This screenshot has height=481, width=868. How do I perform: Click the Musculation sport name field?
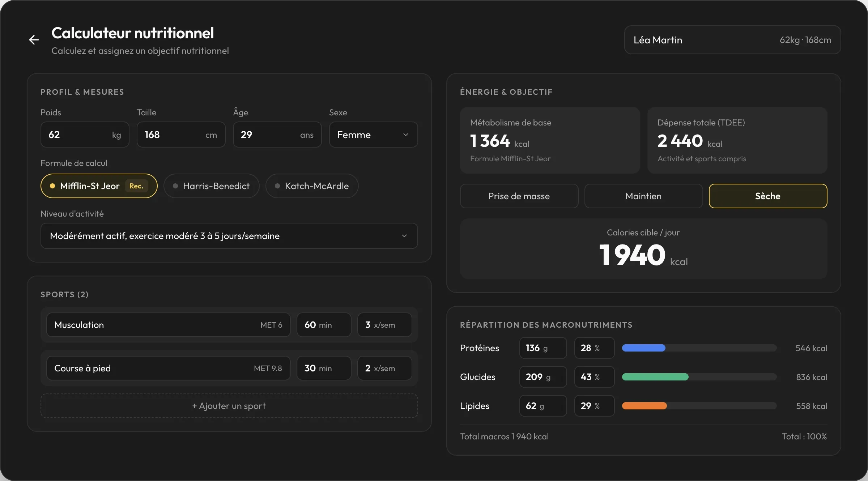tap(168, 325)
